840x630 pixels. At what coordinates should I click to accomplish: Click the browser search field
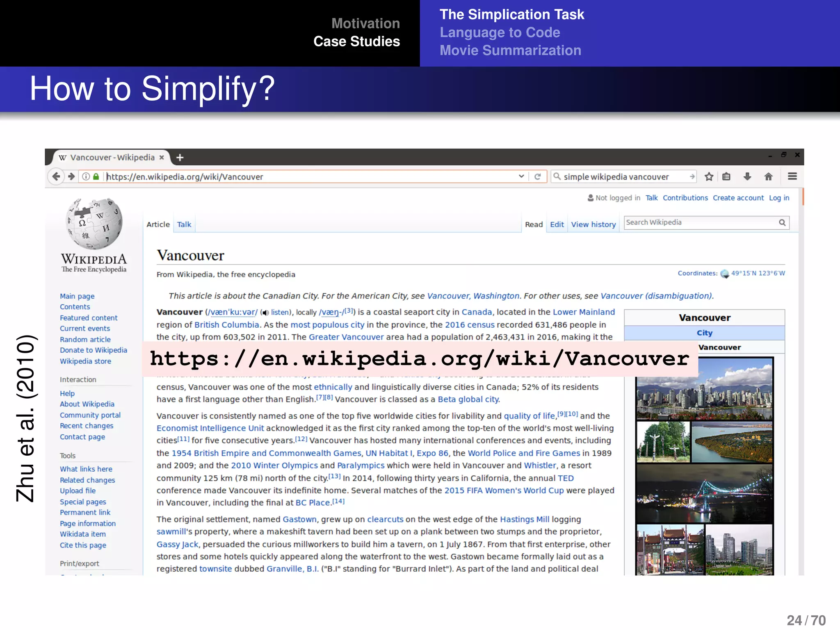pos(624,176)
